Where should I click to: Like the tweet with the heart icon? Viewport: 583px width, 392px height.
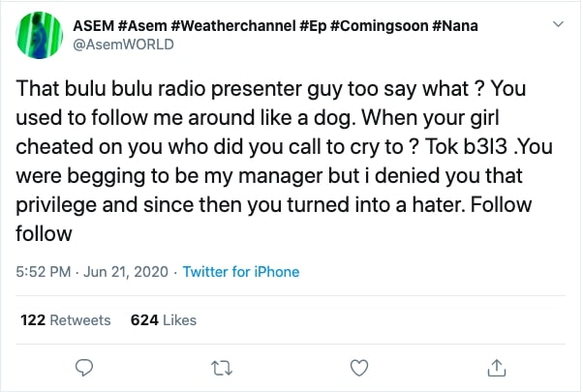pos(359,368)
